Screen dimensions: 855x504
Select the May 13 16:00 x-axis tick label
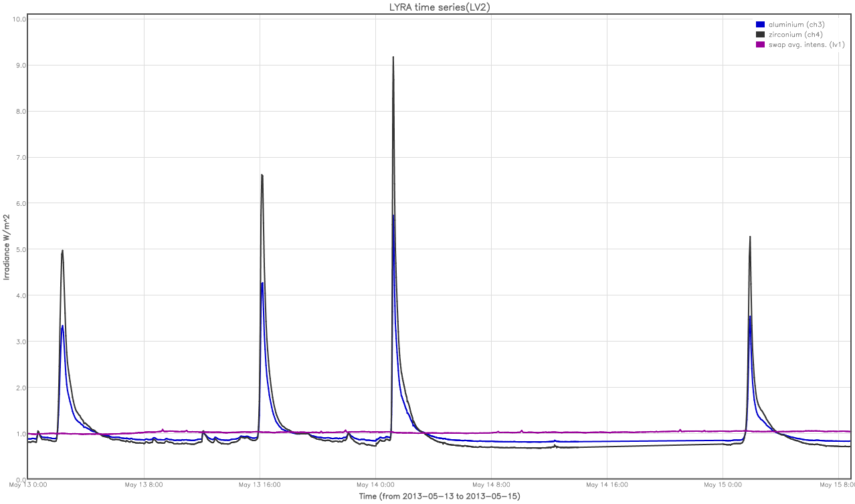[x=260, y=485]
